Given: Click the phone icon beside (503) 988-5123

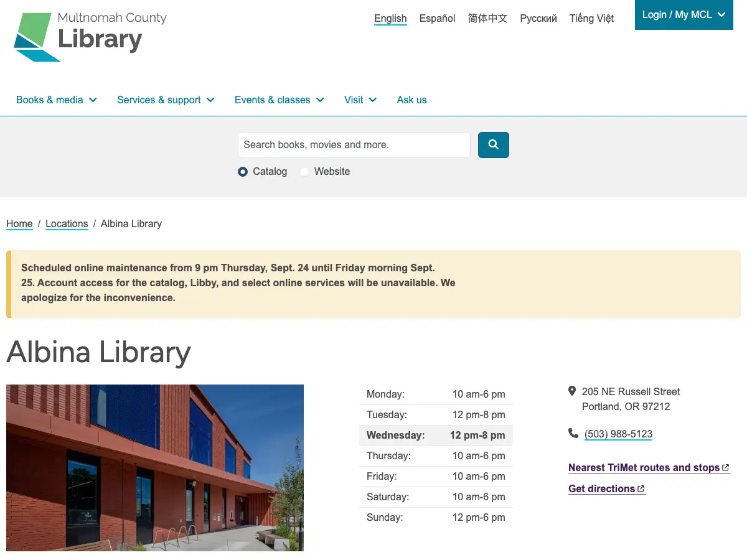Looking at the screenshot, I should (x=573, y=433).
